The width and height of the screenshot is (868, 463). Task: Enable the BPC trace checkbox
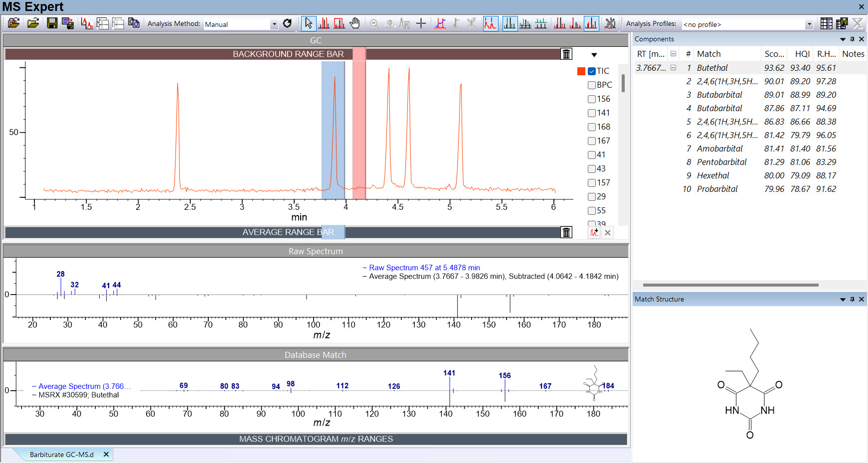(592, 85)
